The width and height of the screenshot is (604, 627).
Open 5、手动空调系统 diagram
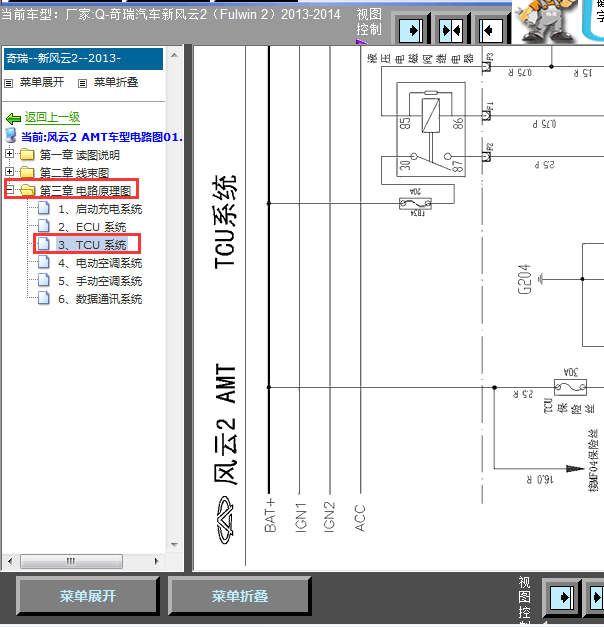pyautogui.click(x=100, y=281)
